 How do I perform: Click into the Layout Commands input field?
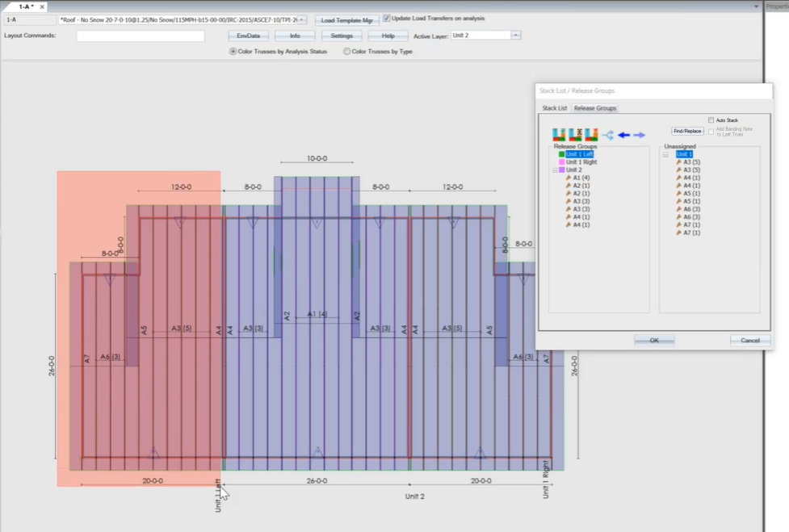tap(141, 36)
